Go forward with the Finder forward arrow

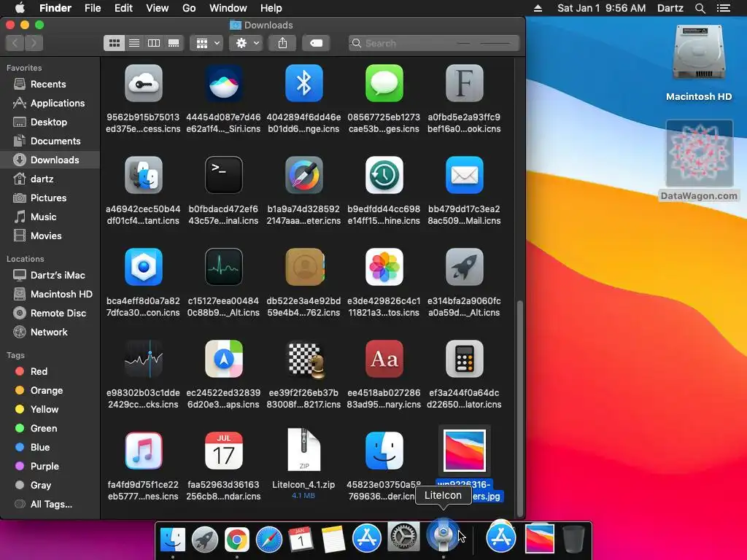pyautogui.click(x=34, y=43)
